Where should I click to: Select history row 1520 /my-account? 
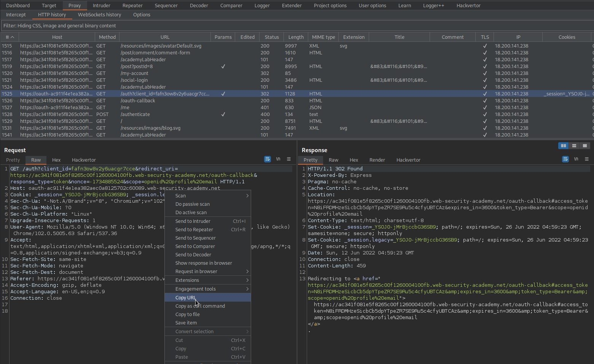pos(297,73)
